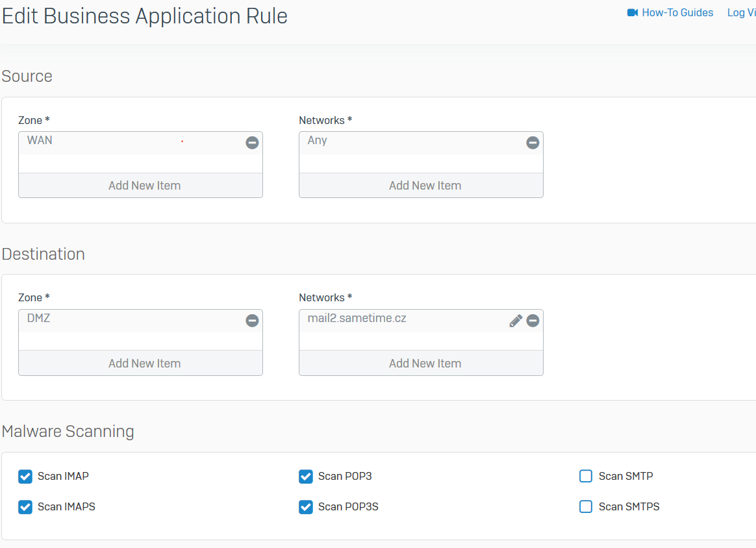
Task: Remove mail2.sametime.cz from destination networks
Action: point(533,321)
